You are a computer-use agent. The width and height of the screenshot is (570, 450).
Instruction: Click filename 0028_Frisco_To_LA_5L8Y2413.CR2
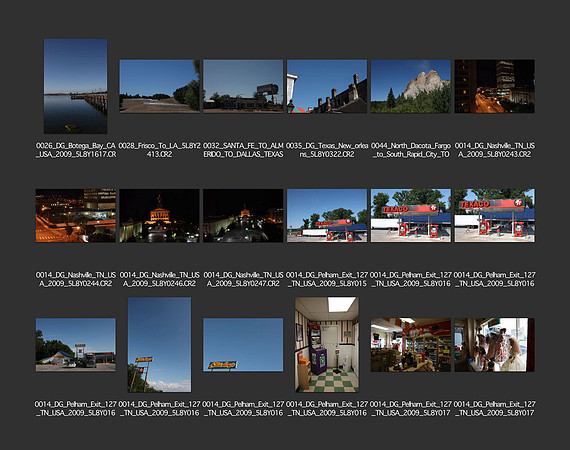159,150
